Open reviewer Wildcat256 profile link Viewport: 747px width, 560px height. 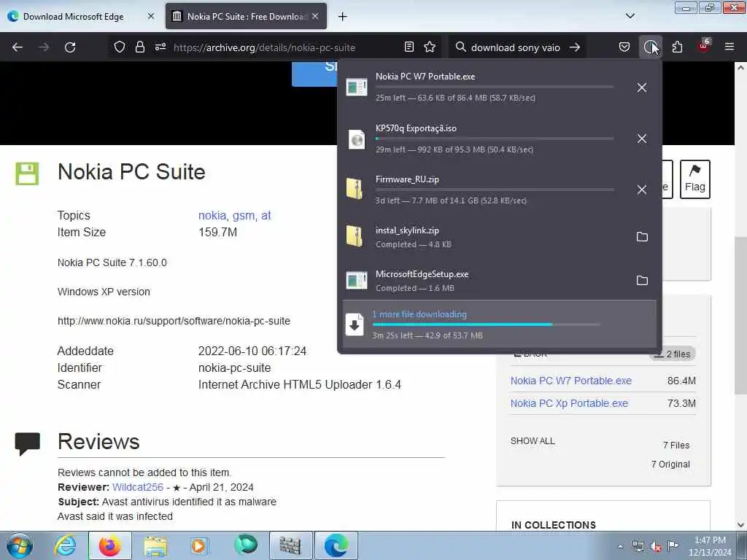(x=138, y=487)
